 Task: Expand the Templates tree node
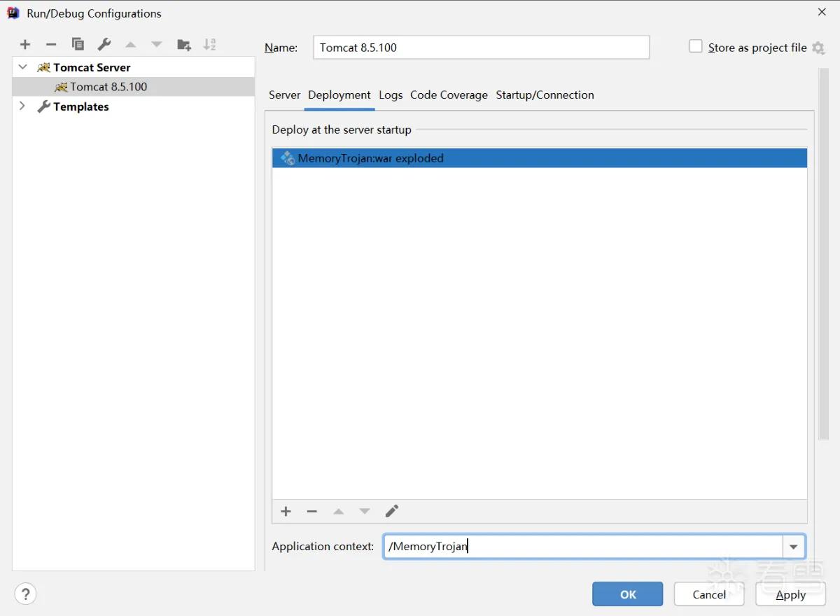tap(22, 106)
